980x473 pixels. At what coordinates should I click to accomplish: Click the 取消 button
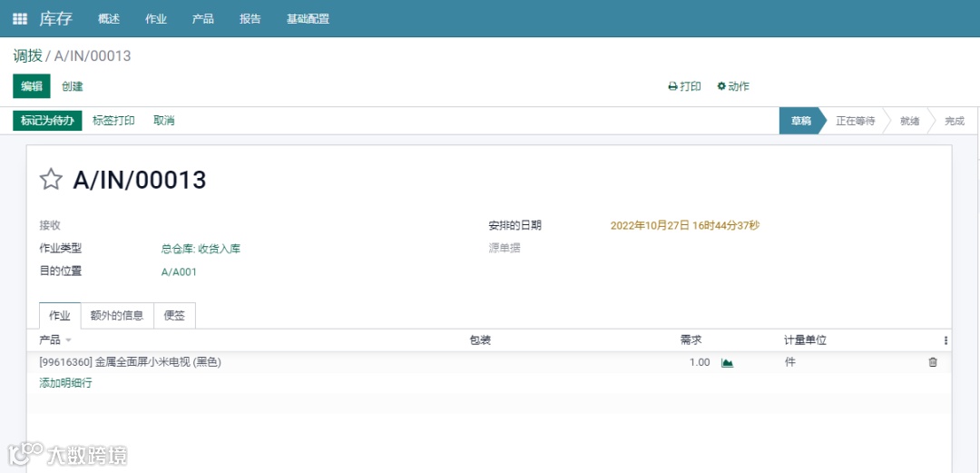click(163, 121)
